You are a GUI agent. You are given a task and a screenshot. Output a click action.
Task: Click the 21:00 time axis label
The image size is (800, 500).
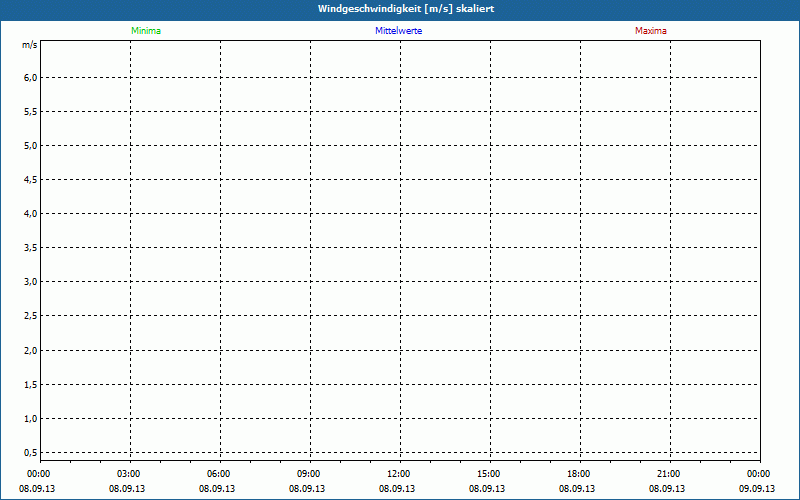pyautogui.click(x=668, y=474)
